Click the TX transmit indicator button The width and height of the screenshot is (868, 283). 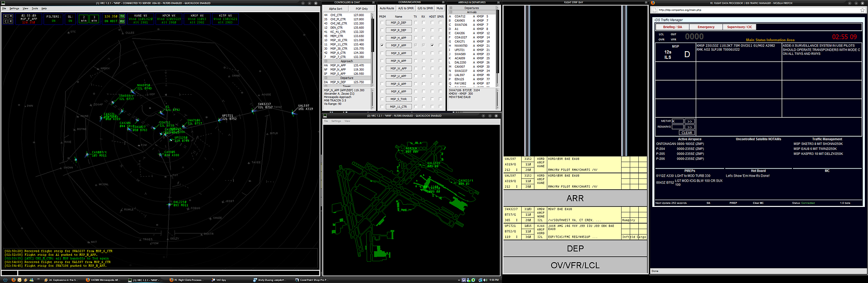coord(122,16)
